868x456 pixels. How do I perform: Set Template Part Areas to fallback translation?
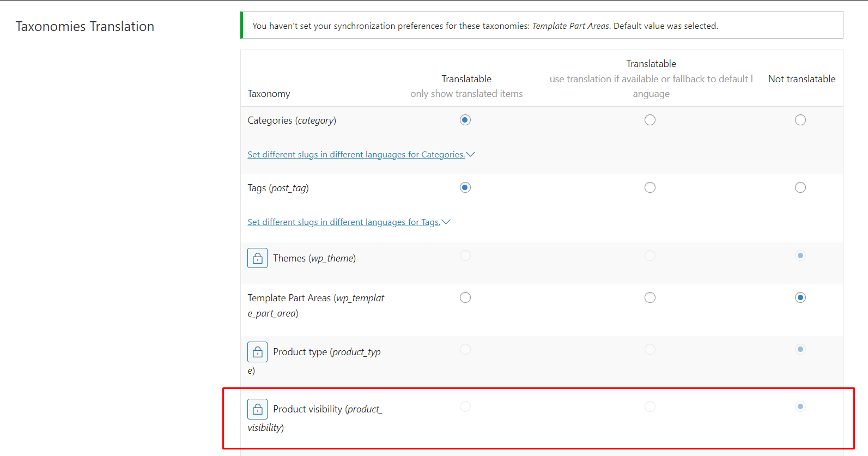[x=650, y=297]
